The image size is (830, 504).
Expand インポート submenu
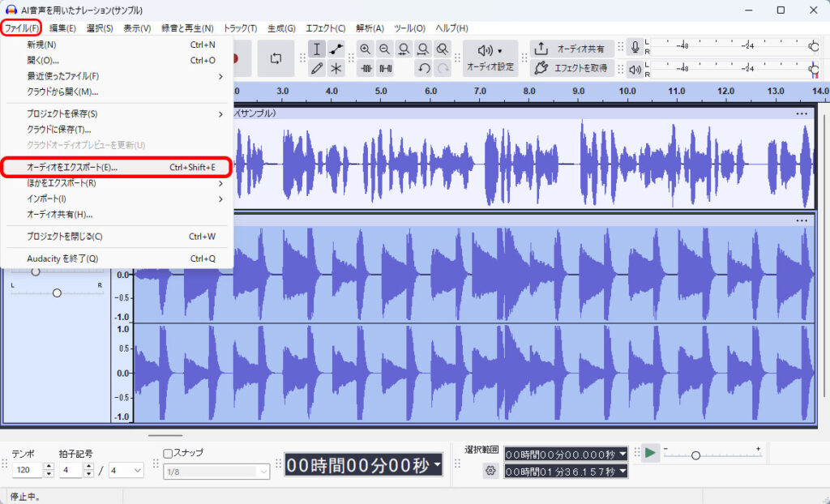pyautogui.click(x=117, y=199)
